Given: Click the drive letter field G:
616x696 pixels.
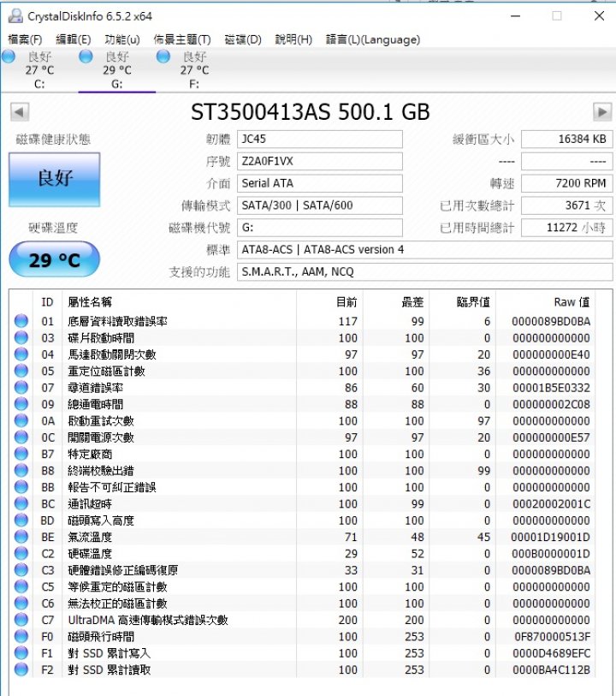Looking at the screenshot, I should pos(320,227).
